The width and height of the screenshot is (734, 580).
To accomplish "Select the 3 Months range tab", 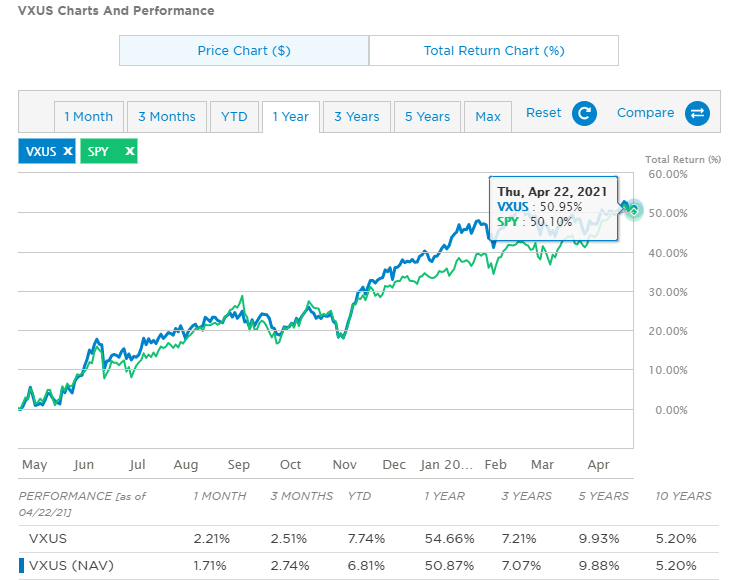I will click(x=167, y=117).
